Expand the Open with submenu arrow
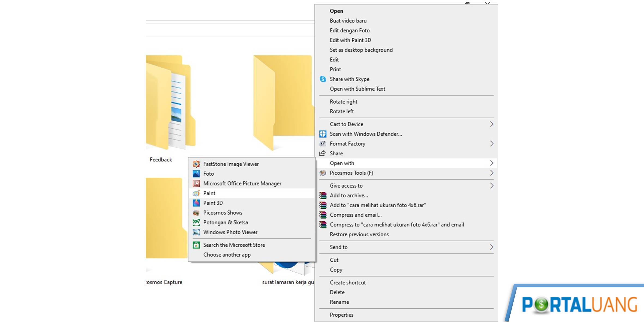The height and width of the screenshot is (322, 644). coord(492,163)
